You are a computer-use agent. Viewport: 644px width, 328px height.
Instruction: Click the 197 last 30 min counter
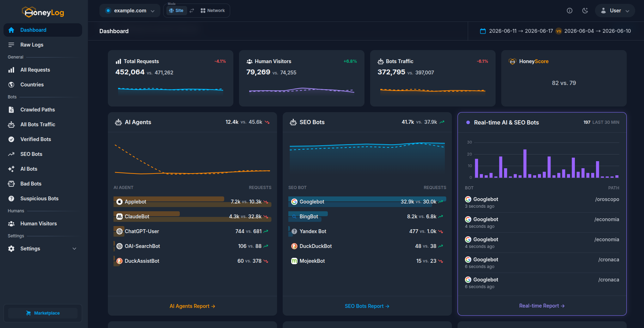tap(601, 122)
